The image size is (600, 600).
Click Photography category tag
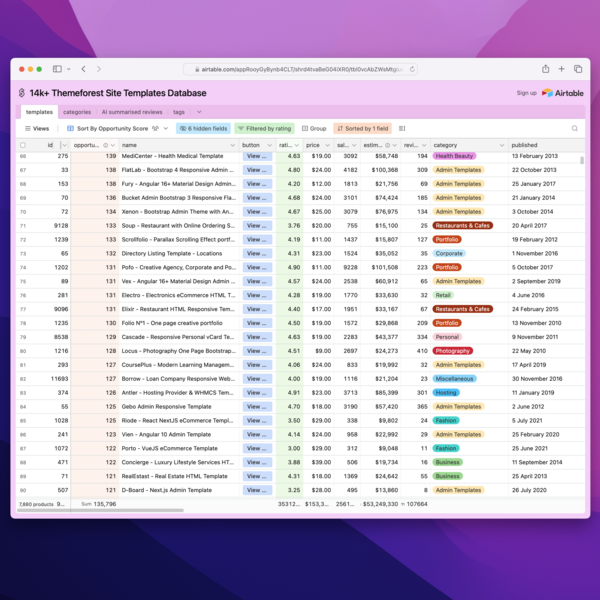point(453,351)
